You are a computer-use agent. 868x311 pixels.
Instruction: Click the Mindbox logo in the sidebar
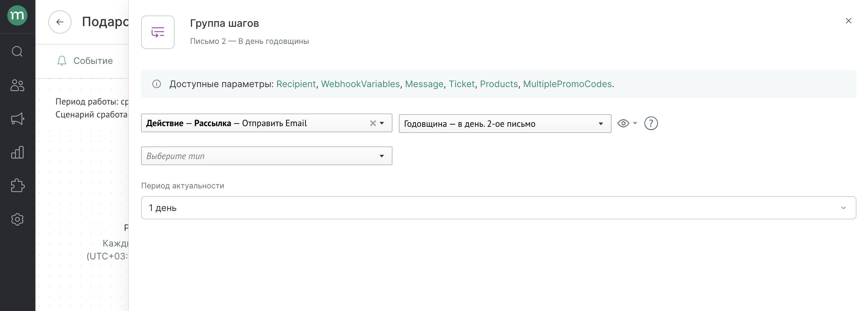pyautogui.click(x=17, y=15)
